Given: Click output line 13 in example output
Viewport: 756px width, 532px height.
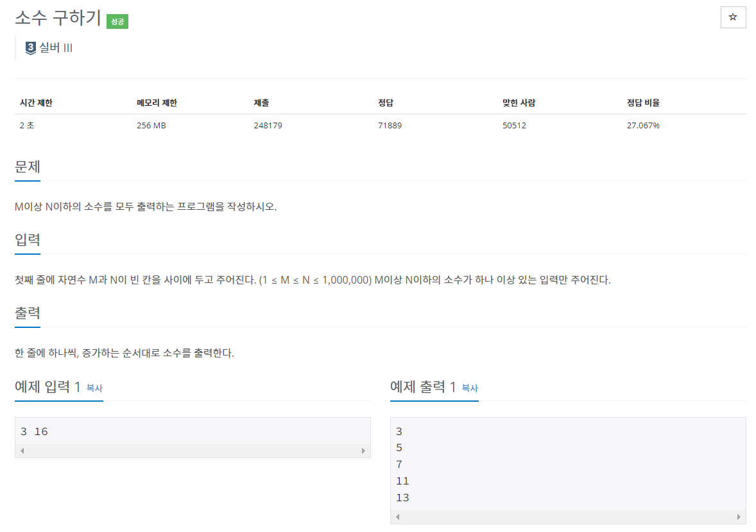Looking at the screenshot, I should click(x=402, y=498).
